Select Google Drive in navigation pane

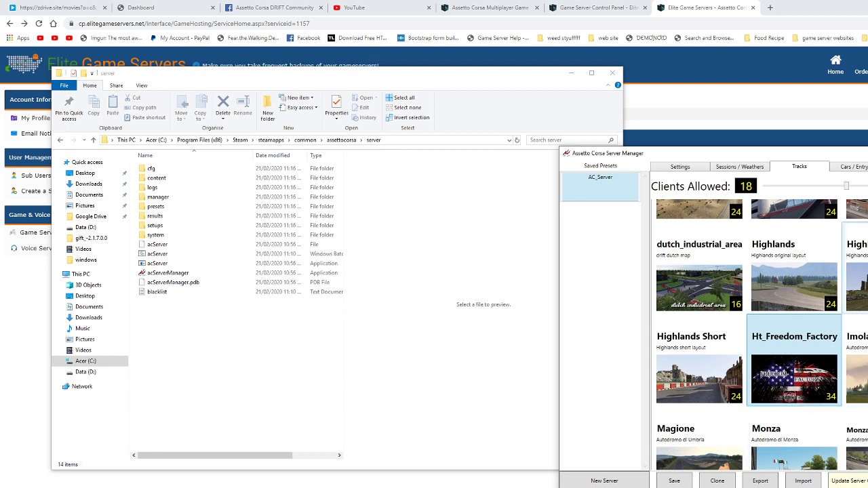tap(90, 216)
